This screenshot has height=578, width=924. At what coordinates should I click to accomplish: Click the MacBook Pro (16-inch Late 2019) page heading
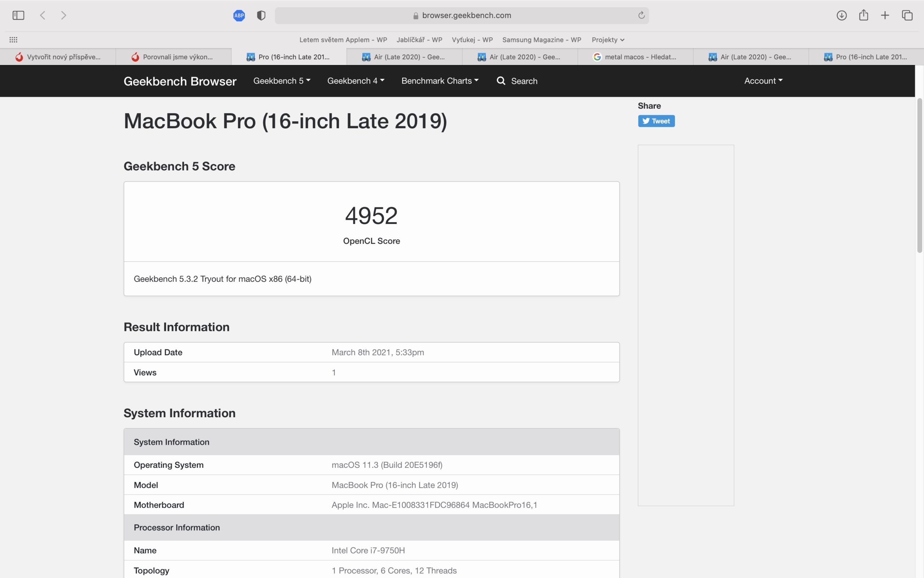pos(285,121)
